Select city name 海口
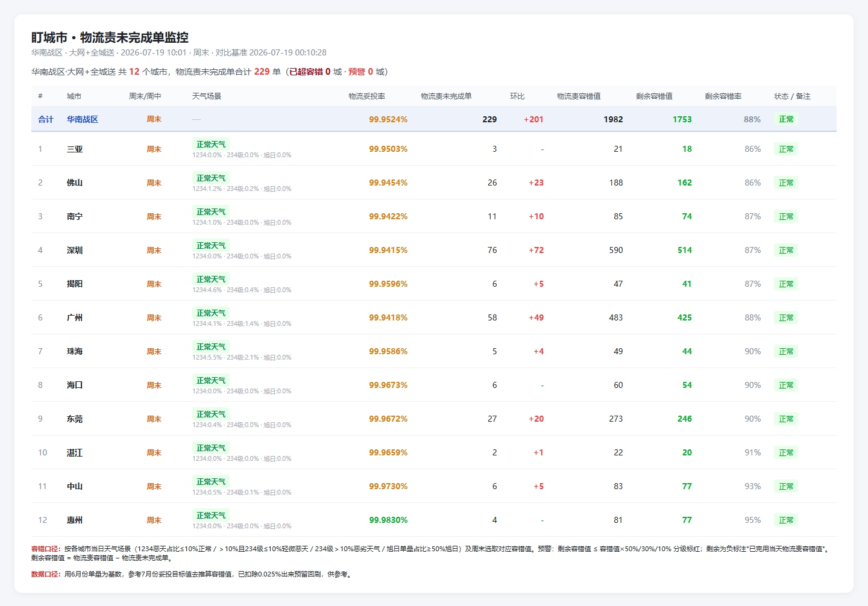Image resolution: width=868 pixels, height=606 pixels. coord(75,385)
